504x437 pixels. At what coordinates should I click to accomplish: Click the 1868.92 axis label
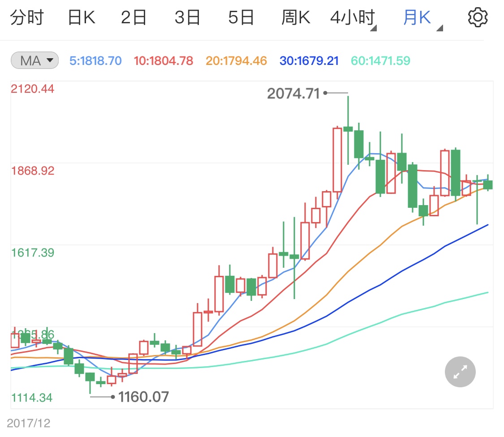[x=32, y=171]
